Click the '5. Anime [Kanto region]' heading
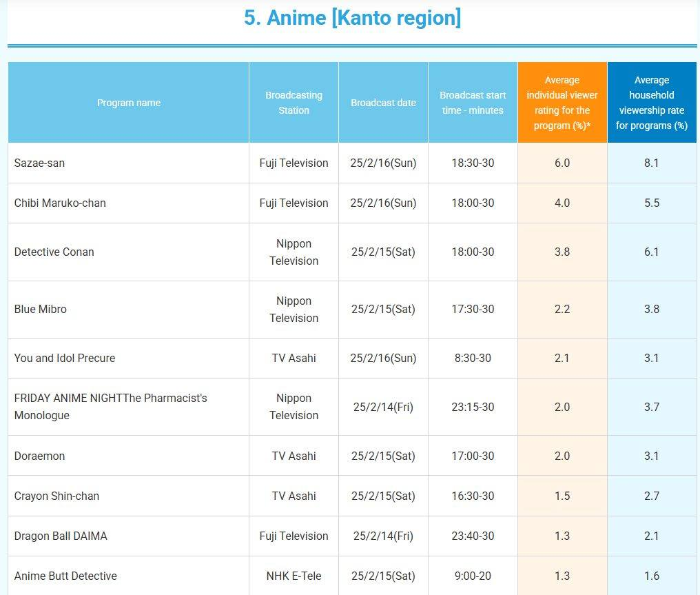Viewport: 700px width, 595px height. 352,19
